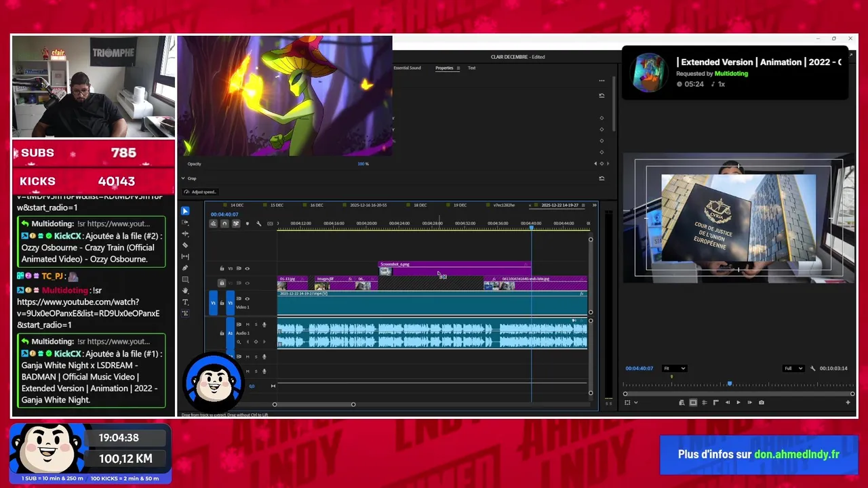This screenshot has width=868, height=488.
Task: Click the Opacity 100 % value
Action: 363,164
